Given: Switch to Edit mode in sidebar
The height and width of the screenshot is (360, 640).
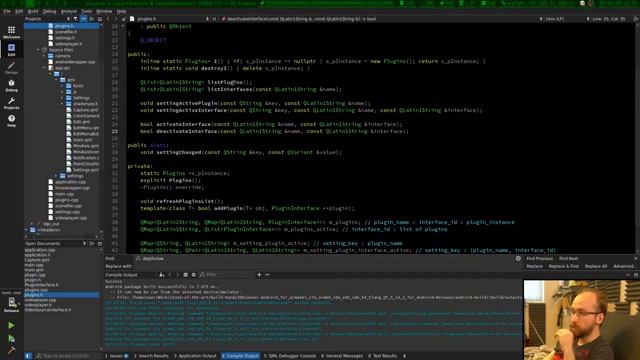Looking at the screenshot, I should (11, 50).
